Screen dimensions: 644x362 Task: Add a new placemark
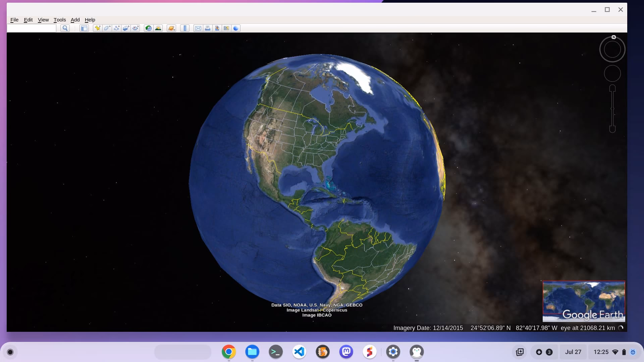pyautogui.click(x=97, y=28)
